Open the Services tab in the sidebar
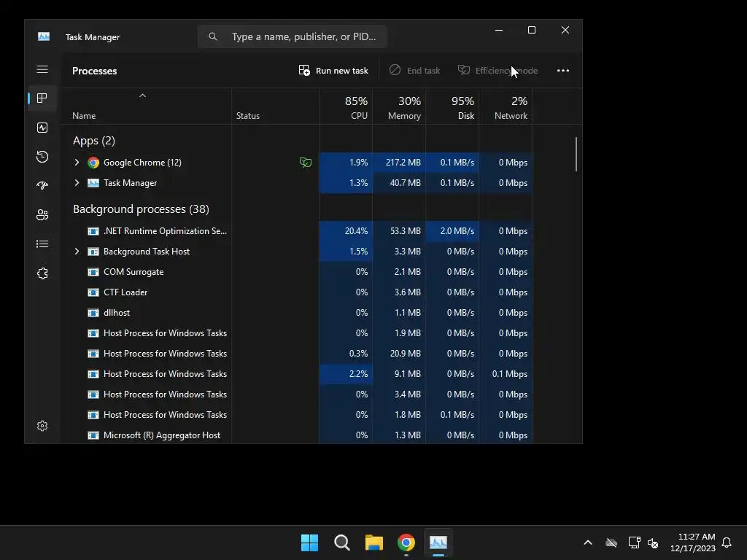The width and height of the screenshot is (747, 560). [x=42, y=273]
